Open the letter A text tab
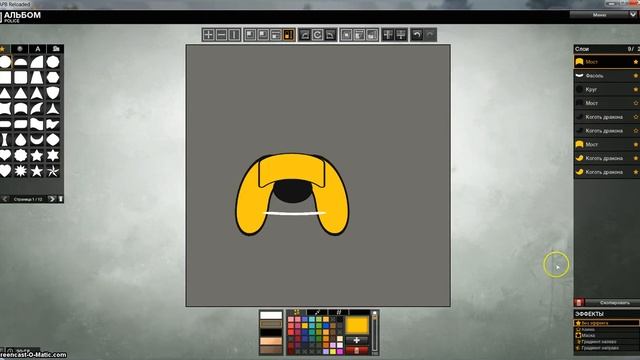This screenshot has height=360, width=640. pos(38,49)
